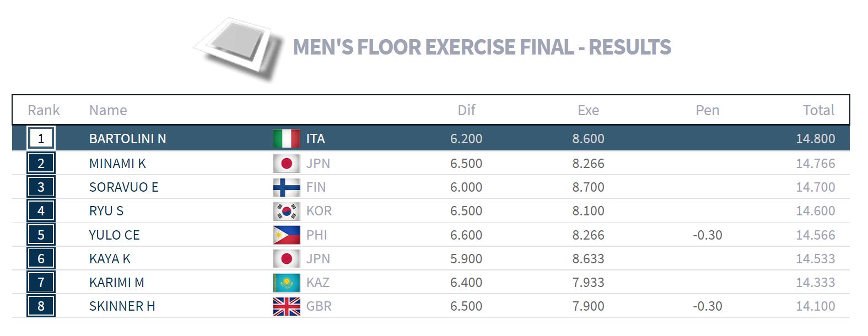Click the Rank column header
The height and width of the screenshot is (336, 868).
point(44,110)
